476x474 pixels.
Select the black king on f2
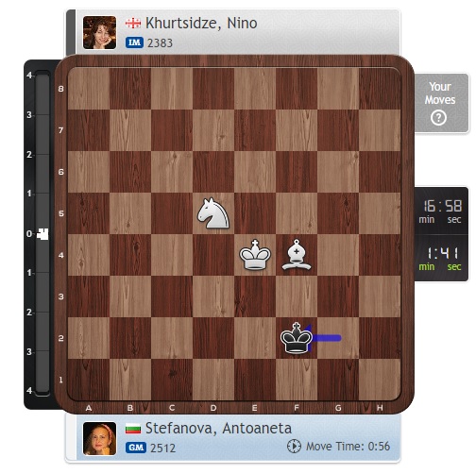pyautogui.click(x=297, y=338)
